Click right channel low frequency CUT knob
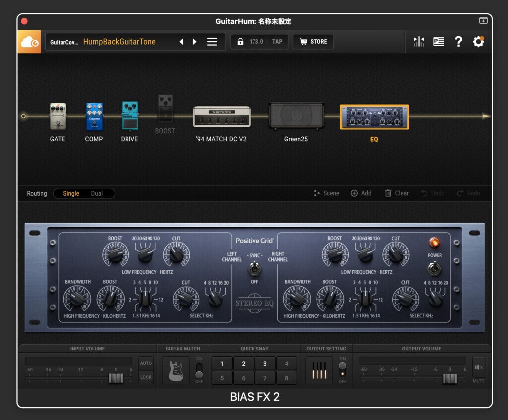Screen dimensions: 508x420 396,254
